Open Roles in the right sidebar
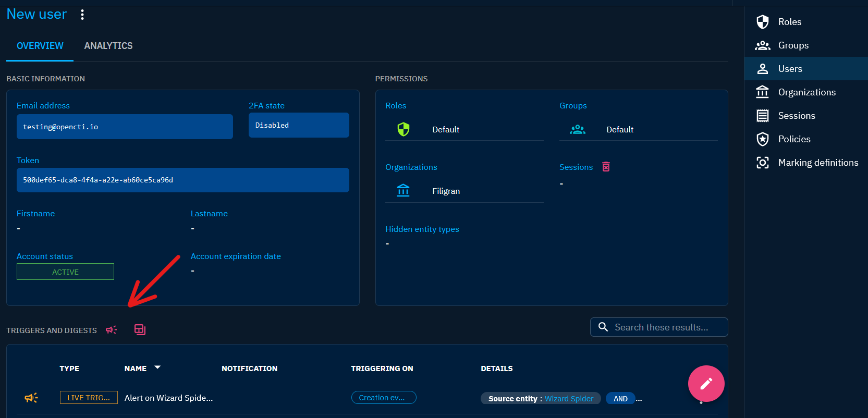The image size is (868, 418). pos(789,22)
